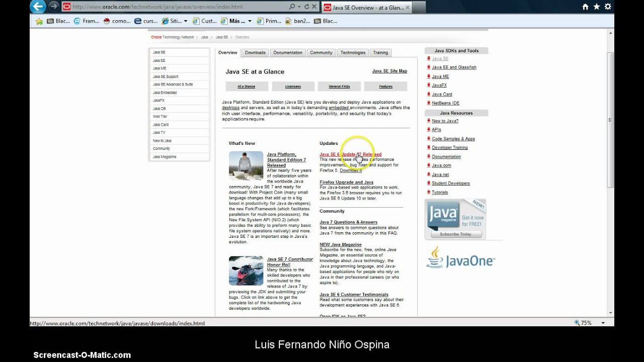Click the kayaker thumbnail image

coord(246,271)
